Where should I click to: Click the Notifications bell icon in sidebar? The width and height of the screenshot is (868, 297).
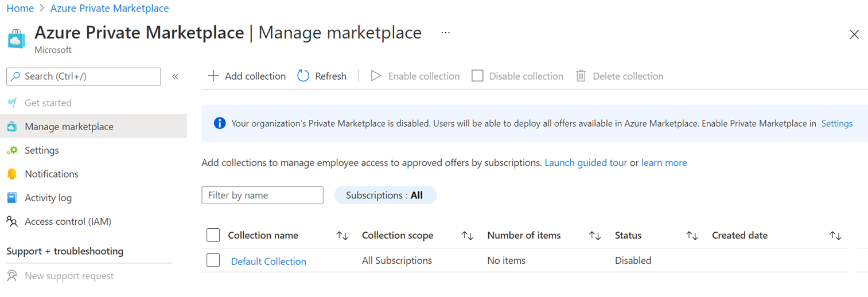12,174
